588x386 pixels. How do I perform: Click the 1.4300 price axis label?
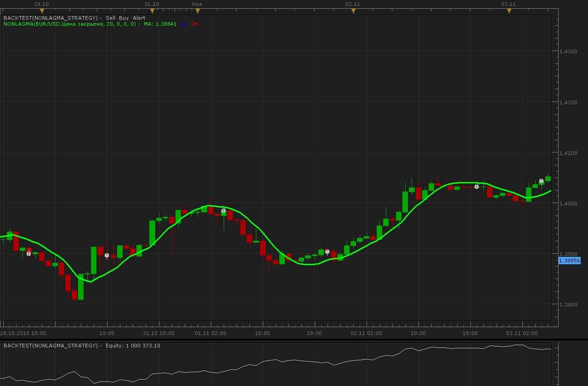coord(568,51)
